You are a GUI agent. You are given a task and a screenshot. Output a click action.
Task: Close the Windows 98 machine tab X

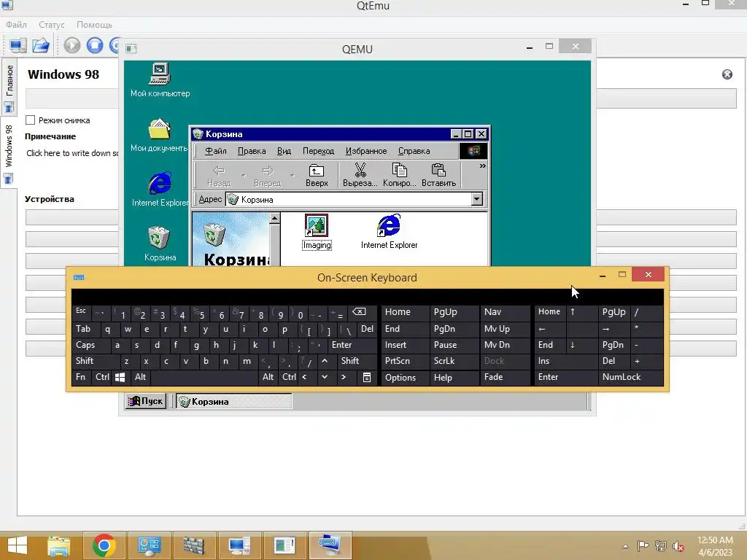pos(727,74)
